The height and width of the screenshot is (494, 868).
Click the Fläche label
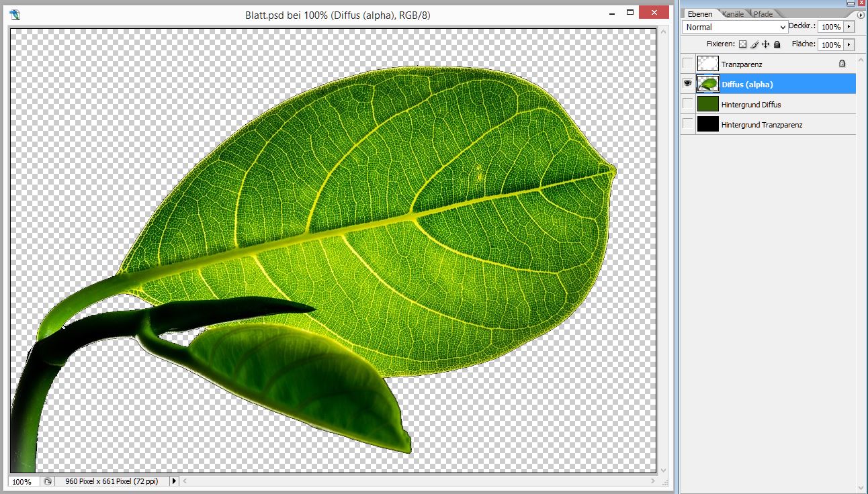[x=804, y=44]
